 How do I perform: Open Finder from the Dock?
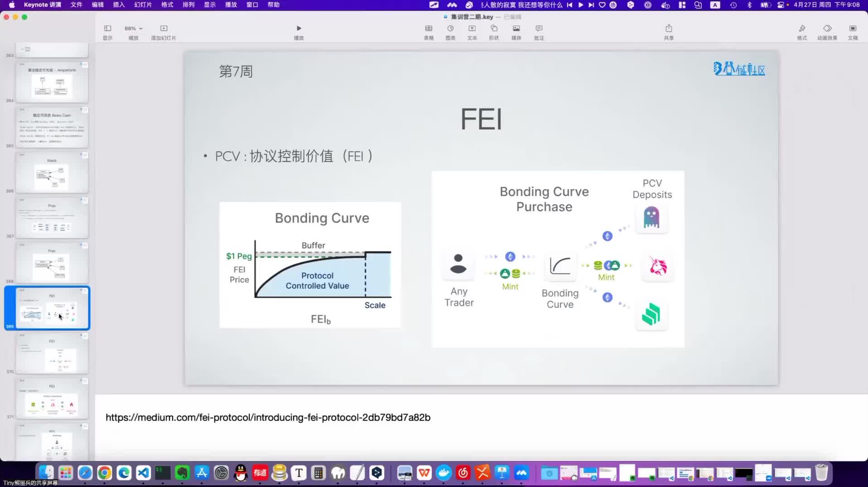pyautogui.click(x=46, y=473)
